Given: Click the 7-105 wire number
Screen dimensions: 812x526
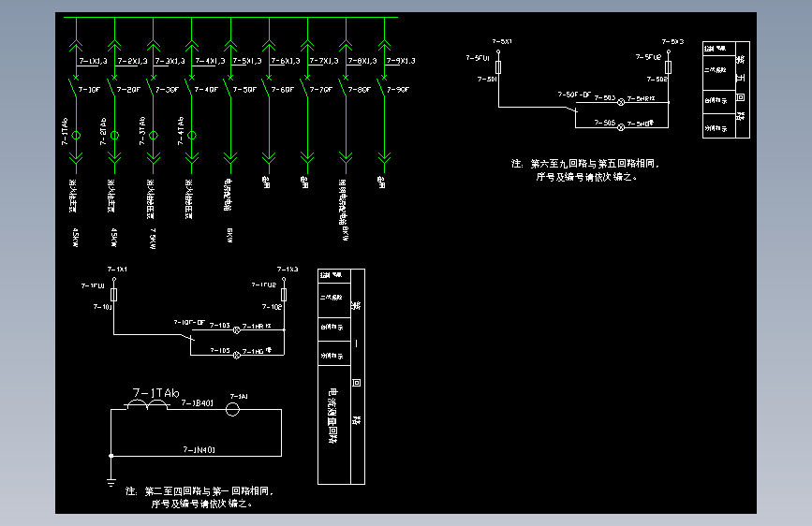Looking at the screenshot, I should click(220, 350).
